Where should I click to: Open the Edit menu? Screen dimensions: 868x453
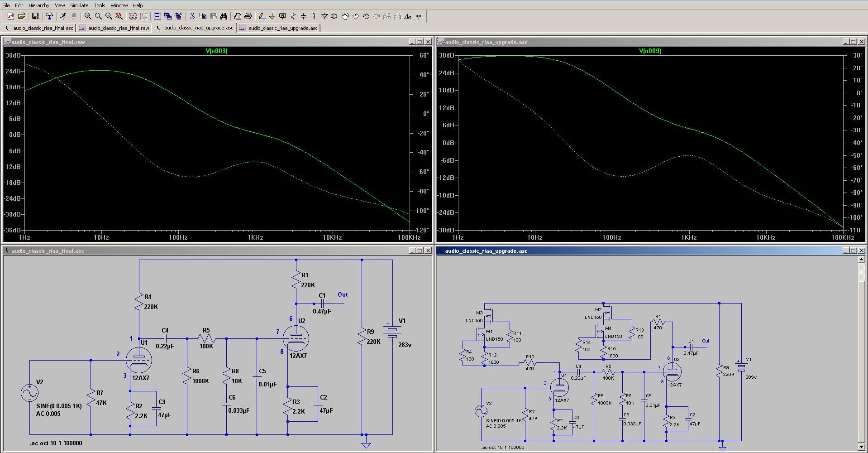[x=19, y=5]
